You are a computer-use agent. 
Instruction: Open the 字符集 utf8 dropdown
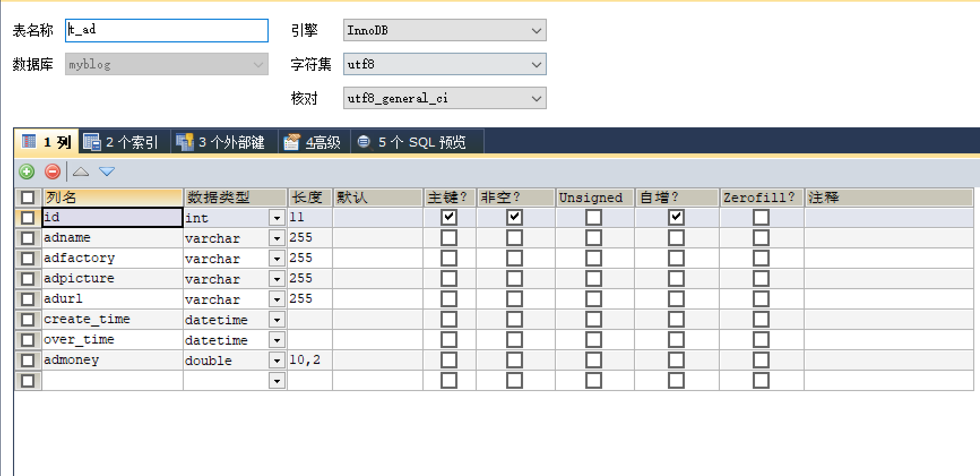click(x=444, y=65)
